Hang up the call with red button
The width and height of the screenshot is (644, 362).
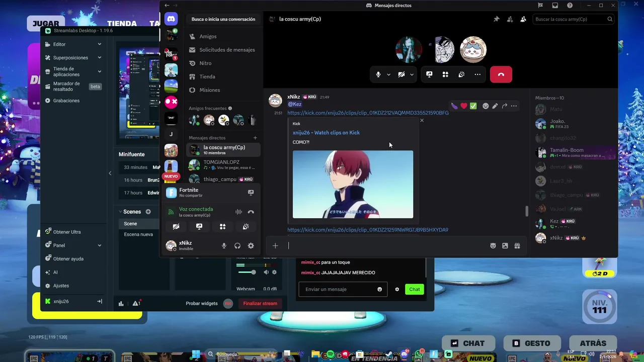click(x=501, y=74)
